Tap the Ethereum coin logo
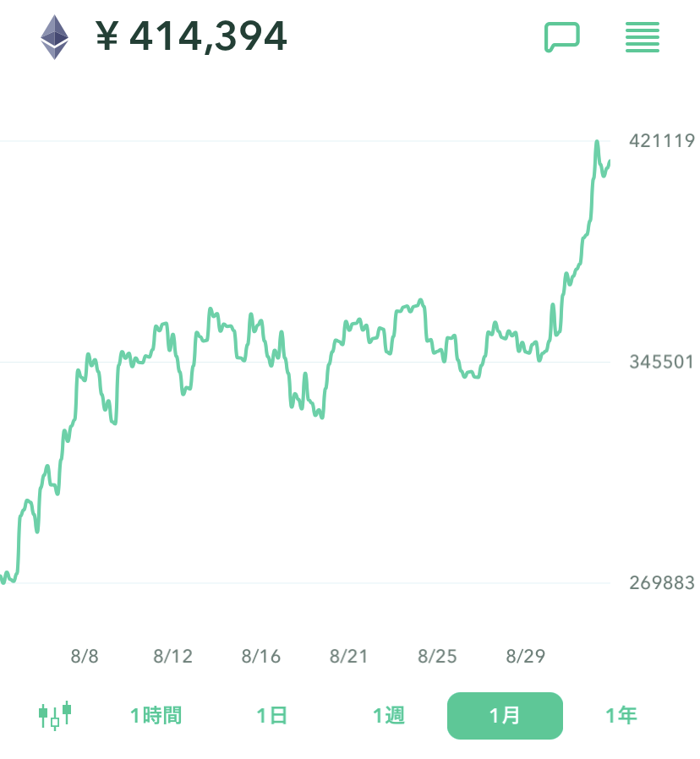This screenshot has height=759, width=700. tap(55, 37)
